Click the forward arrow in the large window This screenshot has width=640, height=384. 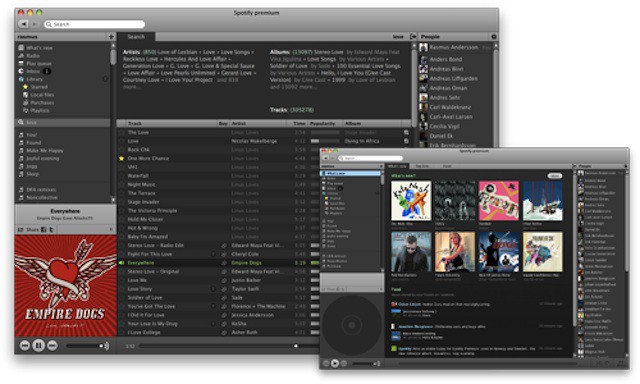[34, 24]
